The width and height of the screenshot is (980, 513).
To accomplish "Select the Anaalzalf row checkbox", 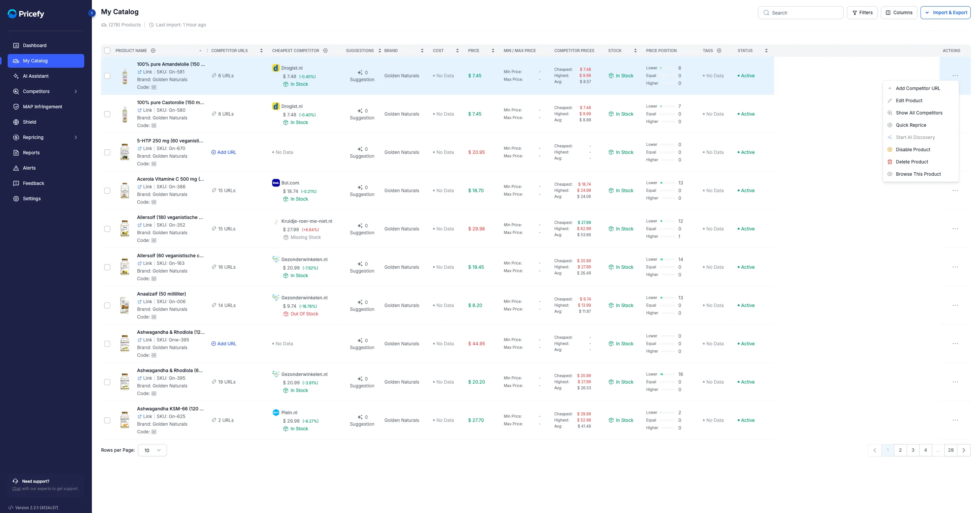I will [x=107, y=306].
